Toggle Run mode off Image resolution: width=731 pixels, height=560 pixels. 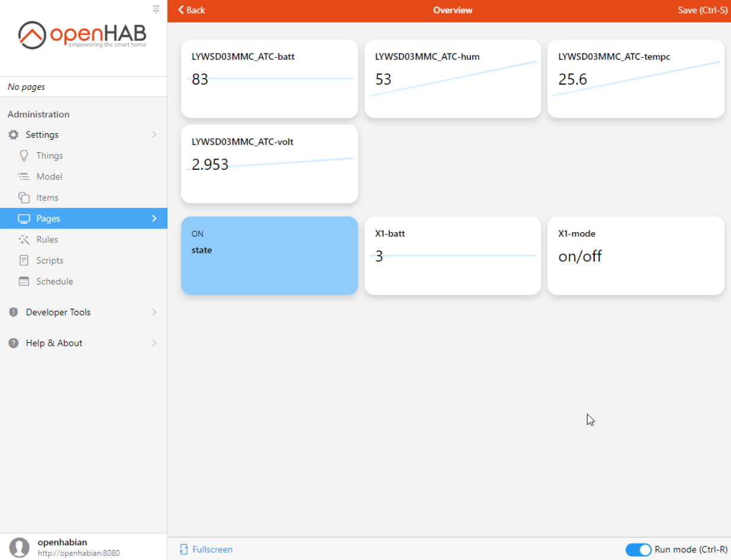[638, 549]
